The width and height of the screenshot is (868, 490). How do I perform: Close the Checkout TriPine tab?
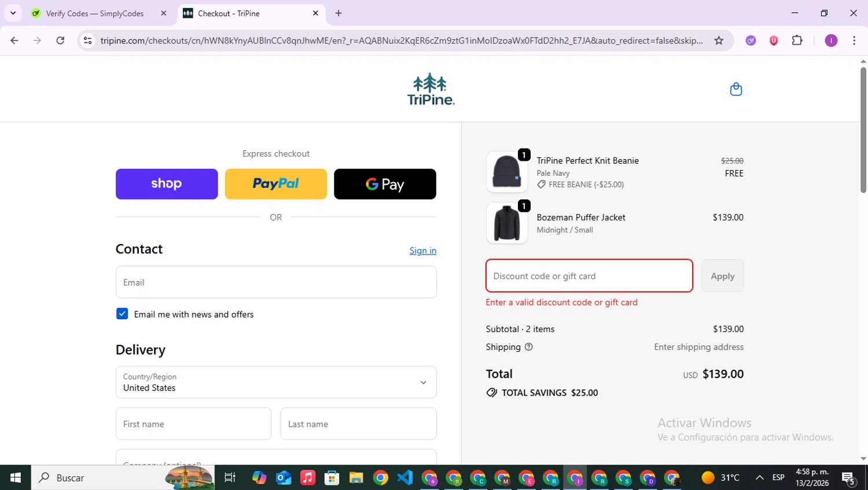[x=315, y=13]
